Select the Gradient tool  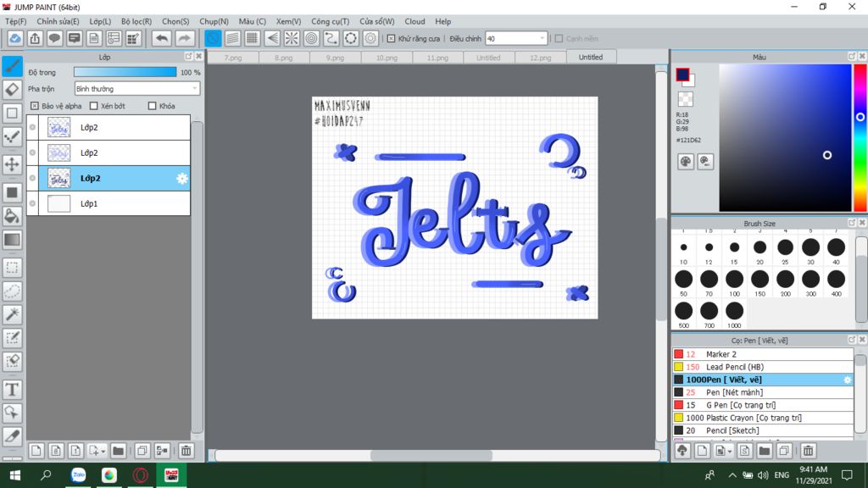[x=12, y=240]
